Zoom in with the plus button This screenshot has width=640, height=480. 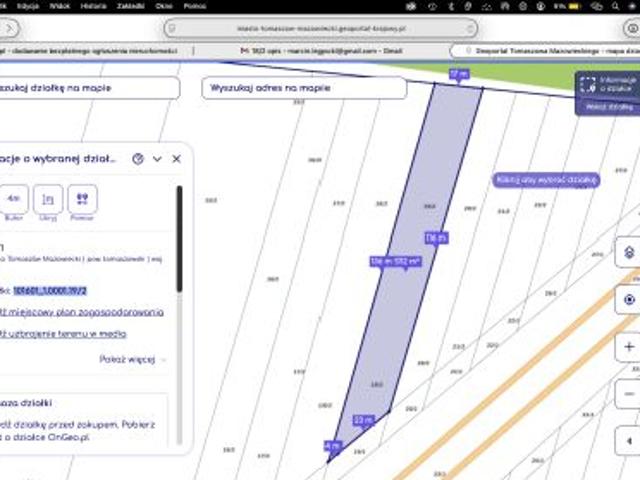(x=629, y=347)
